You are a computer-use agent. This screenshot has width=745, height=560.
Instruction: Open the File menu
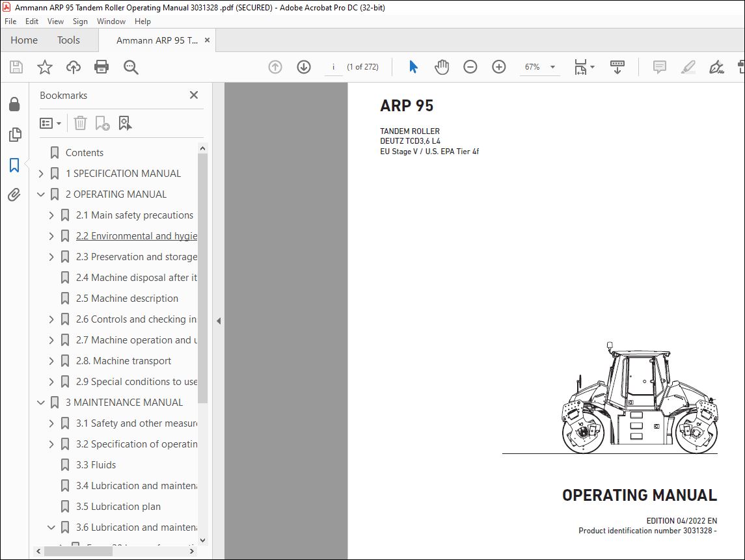(10, 21)
